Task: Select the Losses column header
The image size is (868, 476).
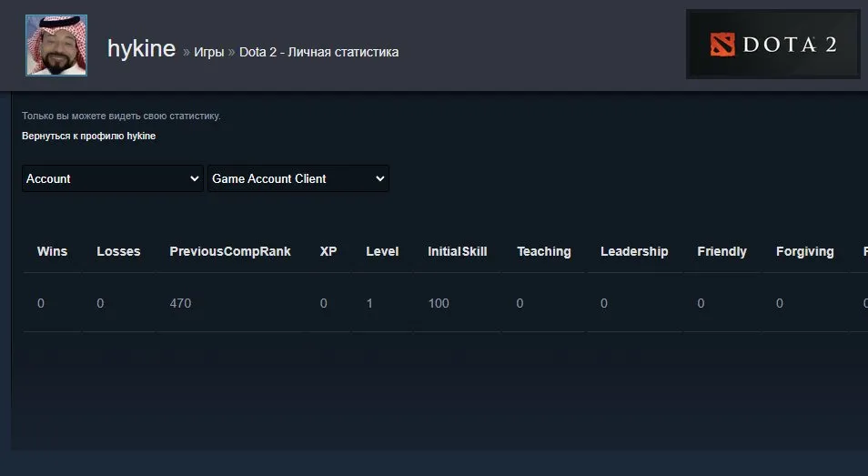Action: point(118,251)
